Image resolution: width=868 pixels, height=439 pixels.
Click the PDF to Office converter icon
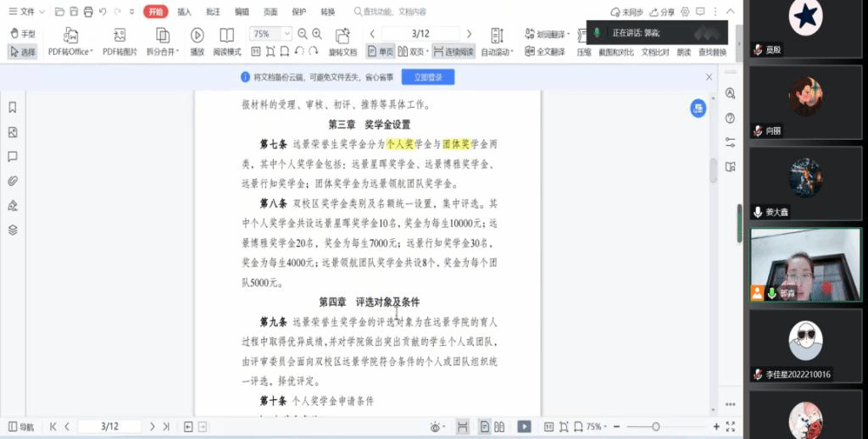[x=70, y=36]
